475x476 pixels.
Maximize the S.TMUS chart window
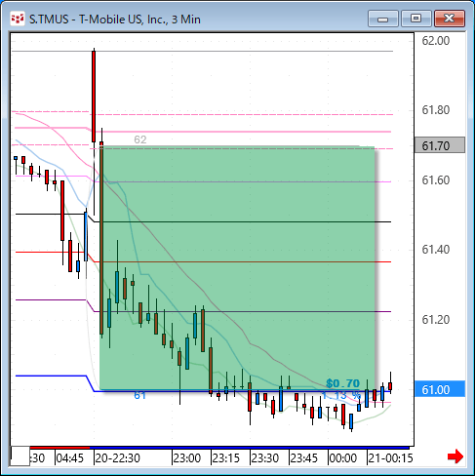[x=416, y=19]
